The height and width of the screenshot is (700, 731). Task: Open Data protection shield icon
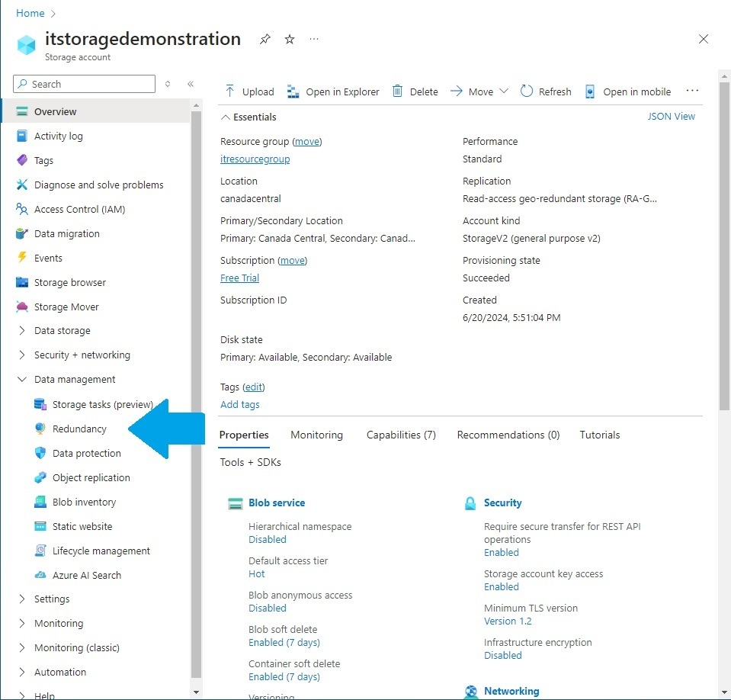coord(40,453)
